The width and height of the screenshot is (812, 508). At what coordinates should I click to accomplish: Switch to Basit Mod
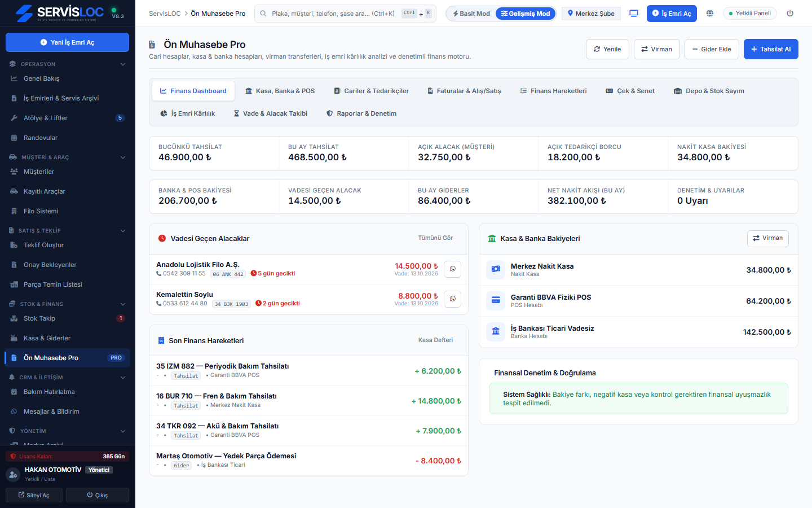[x=471, y=14]
